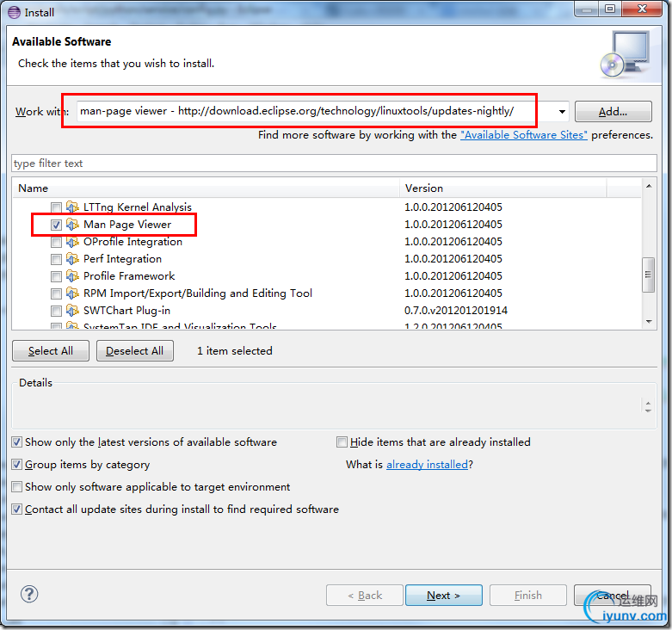Enable Show only software applicable to target
The height and width of the screenshot is (630, 672).
[16, 487]
